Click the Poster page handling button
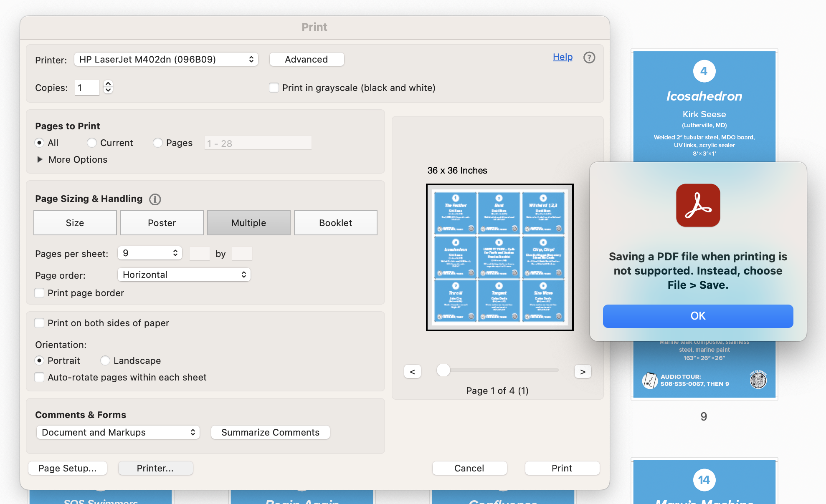826x504 pixels. coord(161,223)
